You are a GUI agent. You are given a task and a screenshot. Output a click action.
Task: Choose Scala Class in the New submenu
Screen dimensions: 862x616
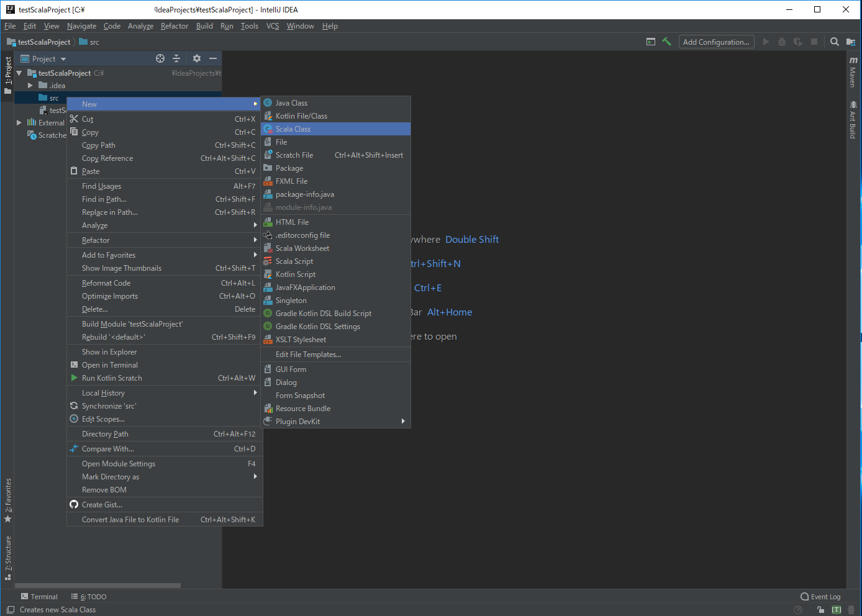click(336, 129)
